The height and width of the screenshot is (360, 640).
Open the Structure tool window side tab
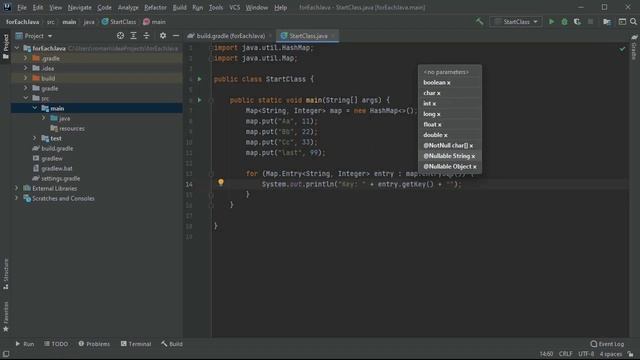[x=6, y=273]
